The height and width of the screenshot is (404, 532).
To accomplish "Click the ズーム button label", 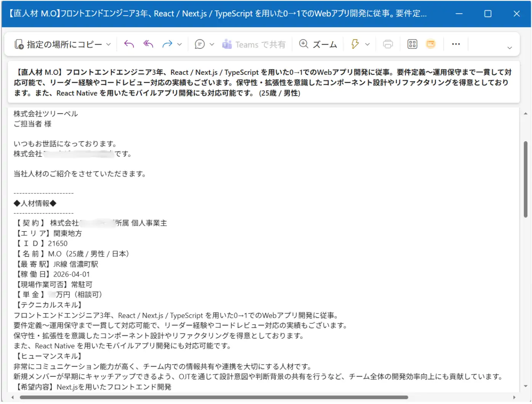I will tap(325, 44).
